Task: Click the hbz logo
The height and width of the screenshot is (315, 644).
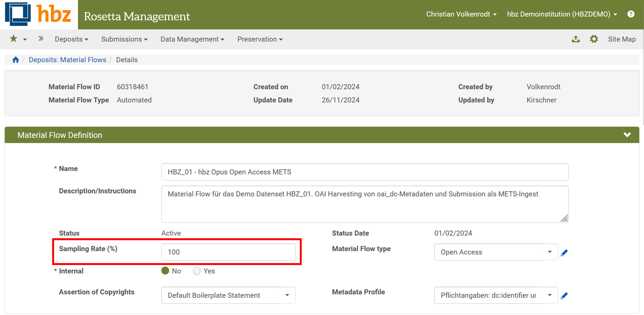Action: coord(39,15)
